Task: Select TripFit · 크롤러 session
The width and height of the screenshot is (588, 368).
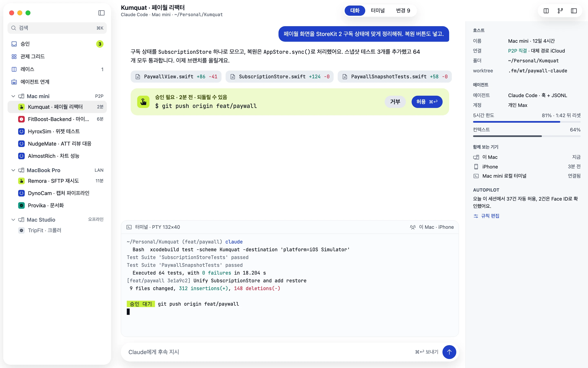Action: click(57, 230)
